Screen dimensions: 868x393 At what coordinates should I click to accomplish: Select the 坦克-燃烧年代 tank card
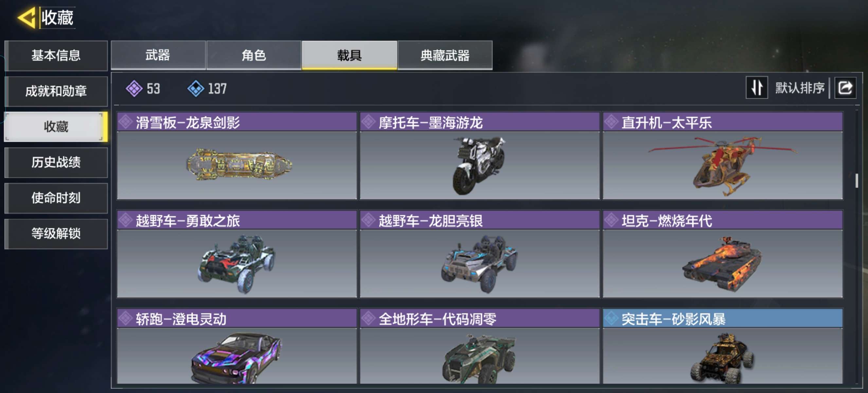tap(722, 254)
